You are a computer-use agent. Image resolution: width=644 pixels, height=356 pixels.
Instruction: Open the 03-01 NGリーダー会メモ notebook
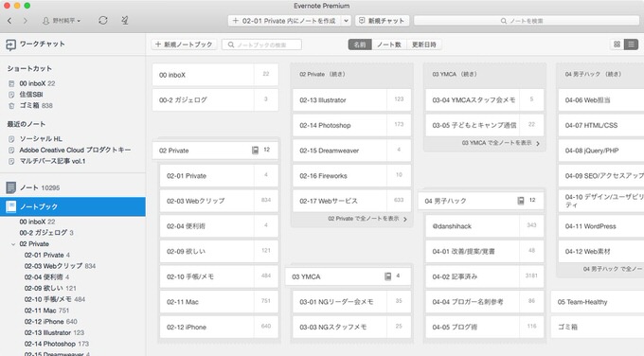coord(352,302)
